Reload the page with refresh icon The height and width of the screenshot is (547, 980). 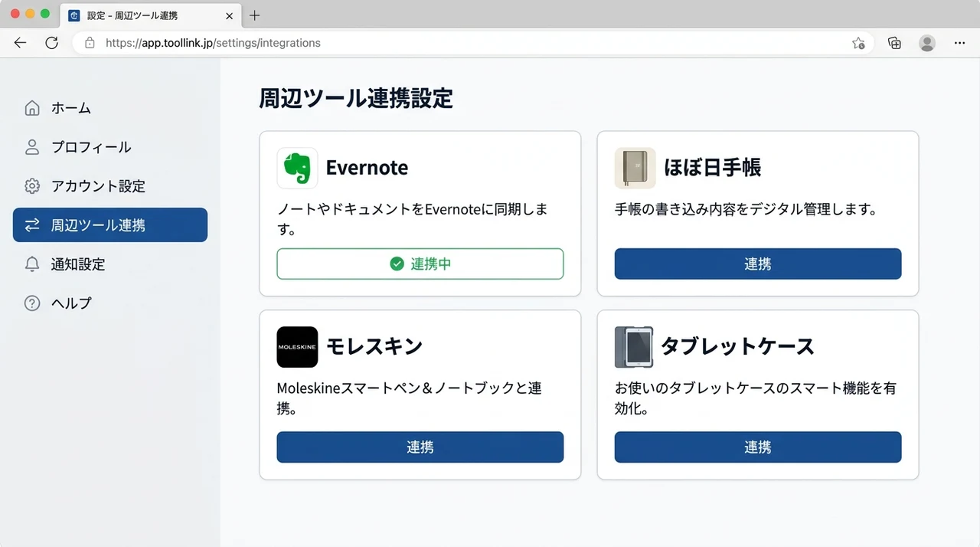51,43
